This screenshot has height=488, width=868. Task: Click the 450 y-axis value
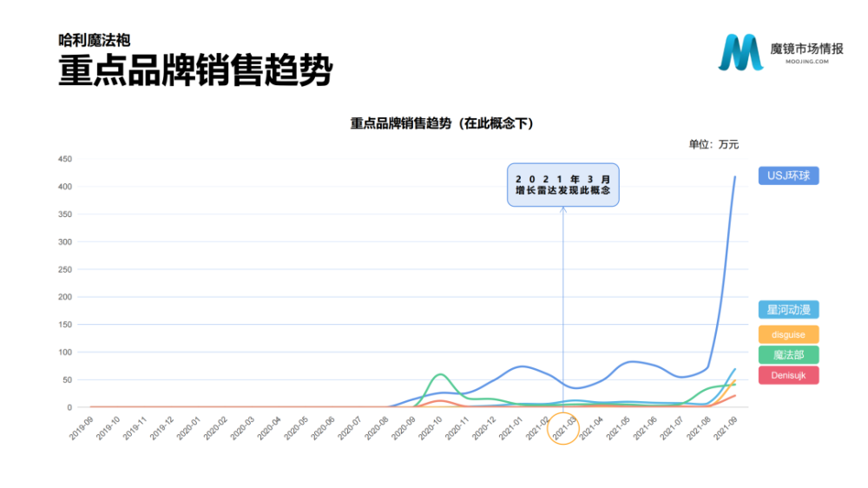[65, 159]
